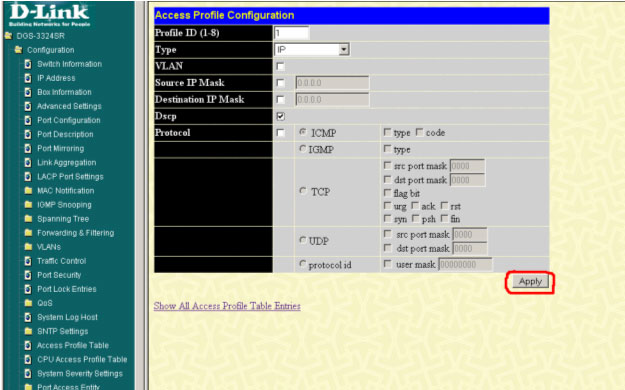This screenshot has width=625, height=390.
Task: Click the Apply button
Action: [x=530, y=282]
